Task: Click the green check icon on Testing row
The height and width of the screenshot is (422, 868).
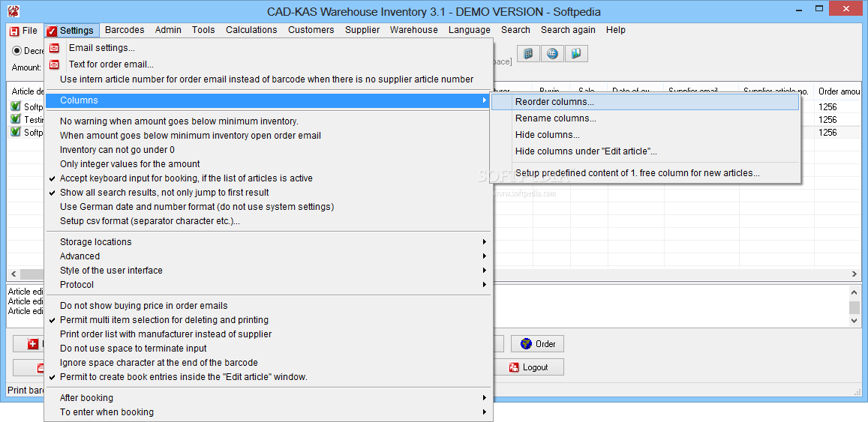Action: tap(16, 119)
